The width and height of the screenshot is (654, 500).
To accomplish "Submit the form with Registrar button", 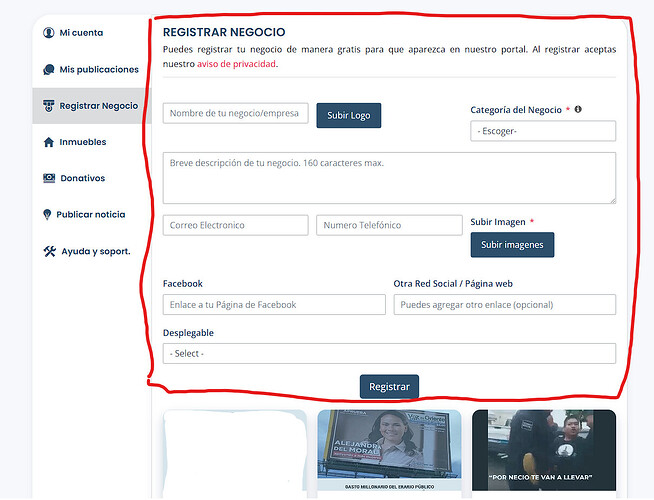I will pyautogui.click(x=389, y=386).
